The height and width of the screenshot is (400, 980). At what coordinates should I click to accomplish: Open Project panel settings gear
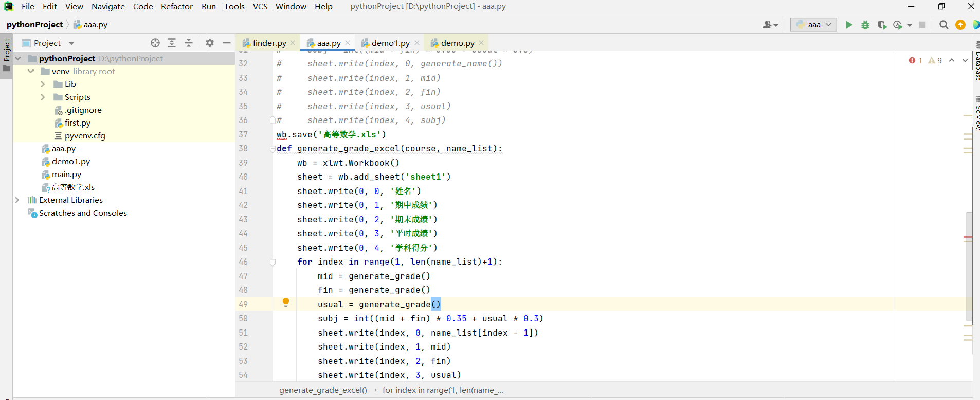(x=210, y=43)
